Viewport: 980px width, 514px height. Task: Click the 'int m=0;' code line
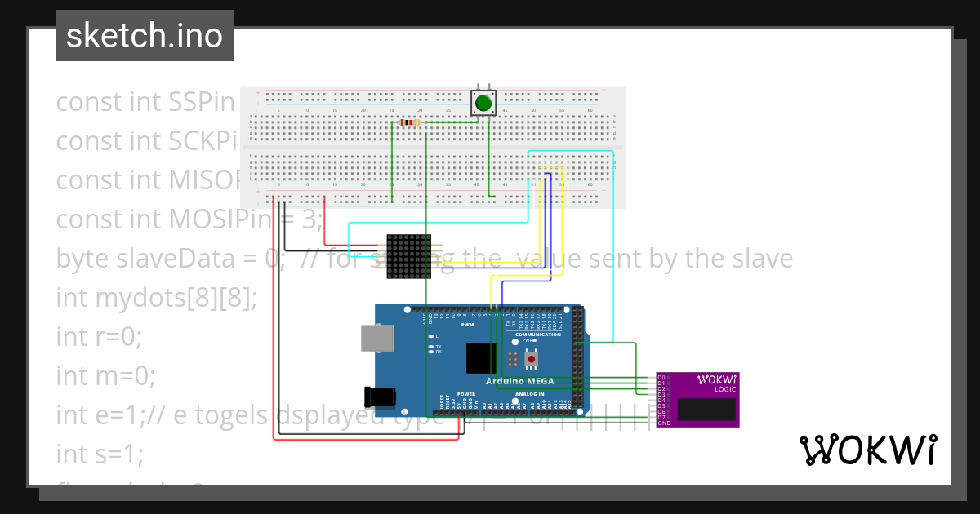(x=105, y=375)
